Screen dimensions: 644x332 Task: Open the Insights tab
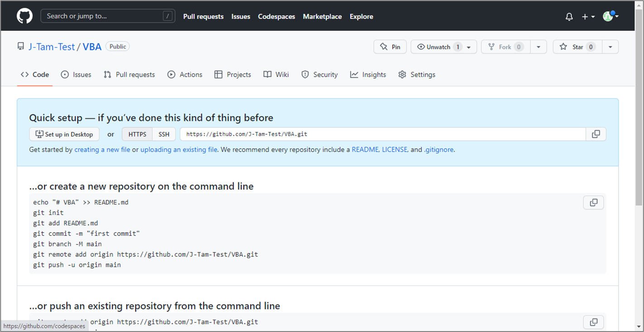pos(368,74)
